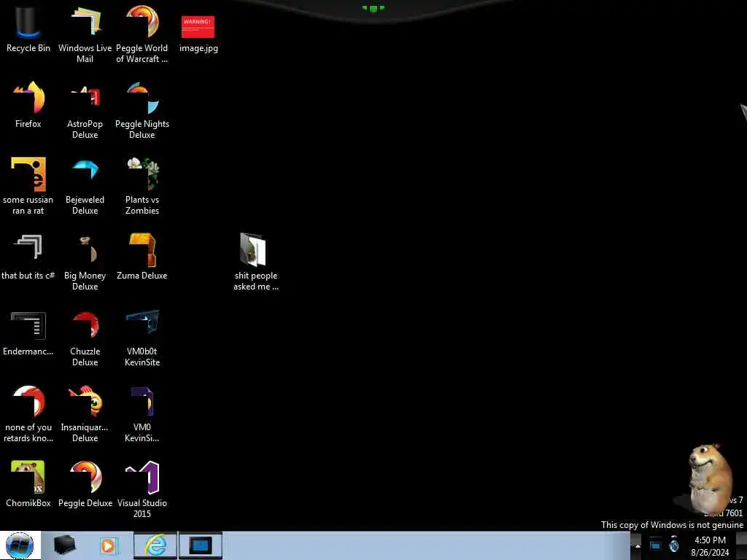Click the round blue tray icon

[x=673, y=544]
